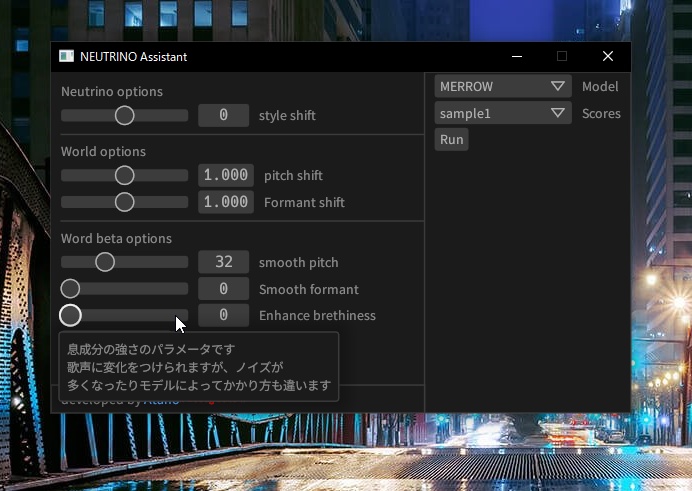
Task: Click the smooth pitch label
Action: pos(298,262)
